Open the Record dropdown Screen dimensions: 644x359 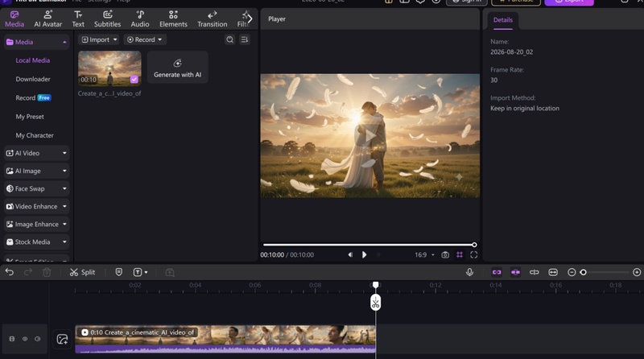(145, 39)
